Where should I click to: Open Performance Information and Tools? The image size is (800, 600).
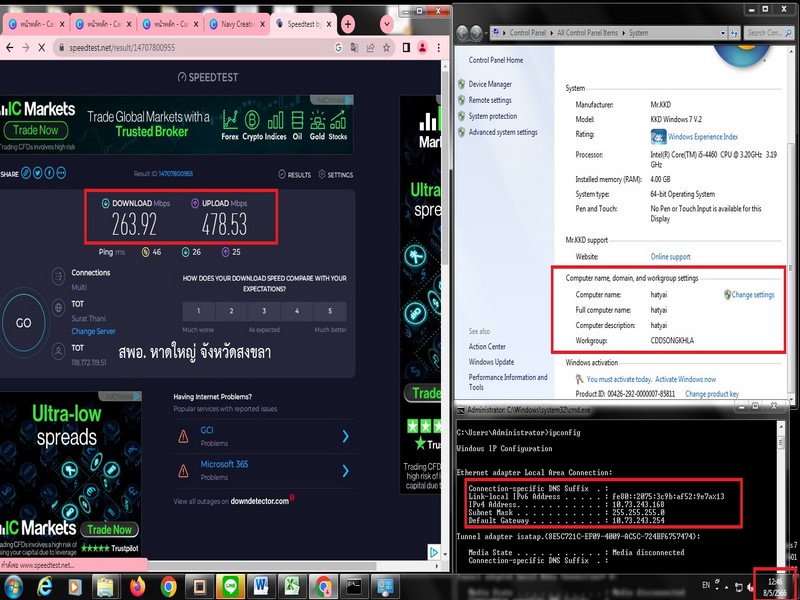(x=508, y=382)
